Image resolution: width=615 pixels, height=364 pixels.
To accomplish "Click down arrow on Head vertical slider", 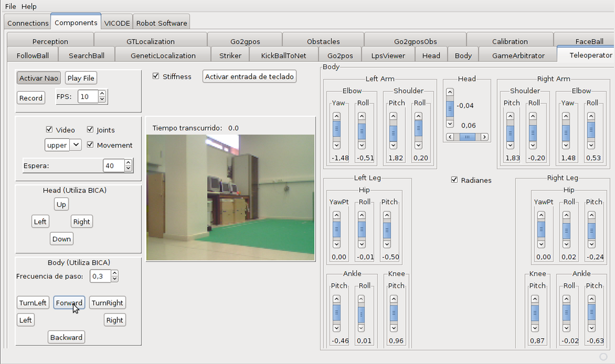I will pos(450,123).
